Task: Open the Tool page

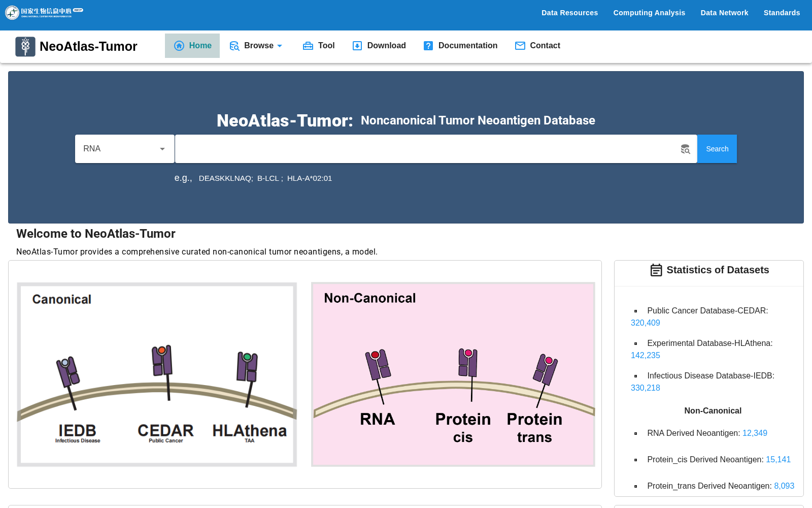Action: click(x=319, y=46)
